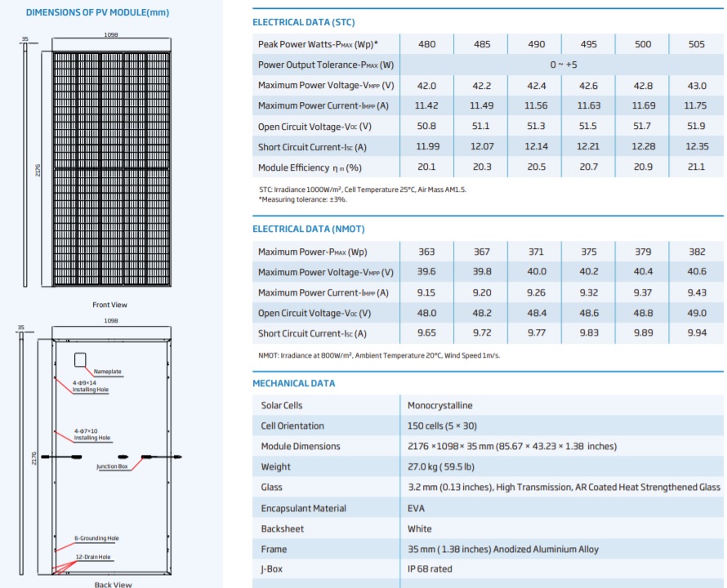
Task: Click the 505 peak power cell
Action: (x=697, y=44)
